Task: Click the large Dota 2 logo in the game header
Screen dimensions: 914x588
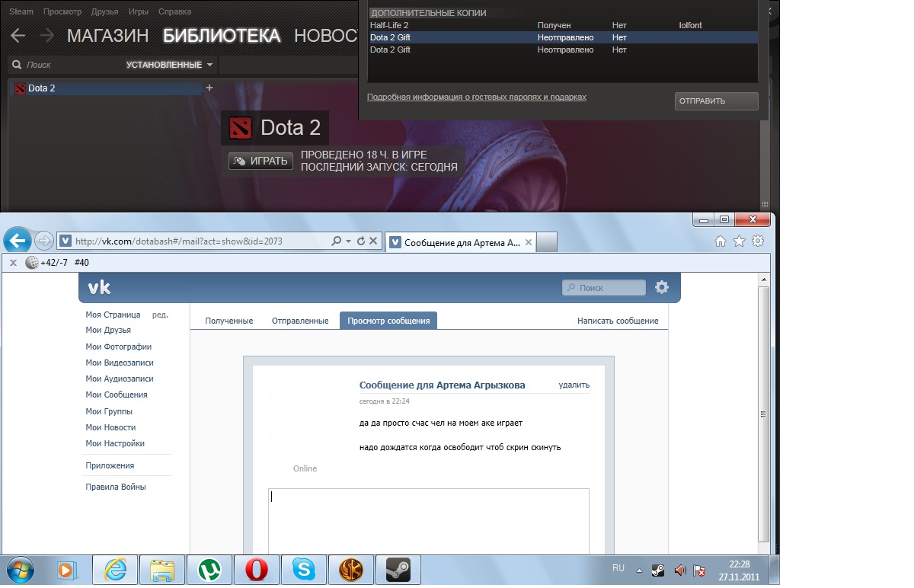Action: [x=241, y=128]
